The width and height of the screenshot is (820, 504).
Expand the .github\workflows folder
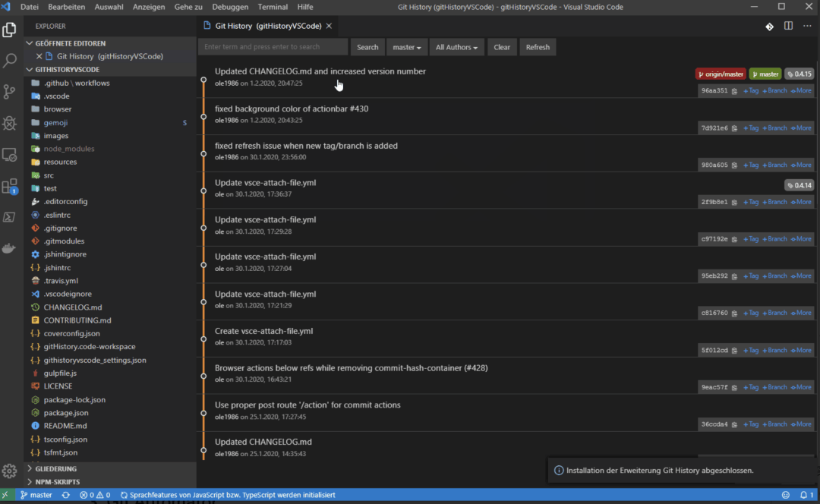[77, 83]
